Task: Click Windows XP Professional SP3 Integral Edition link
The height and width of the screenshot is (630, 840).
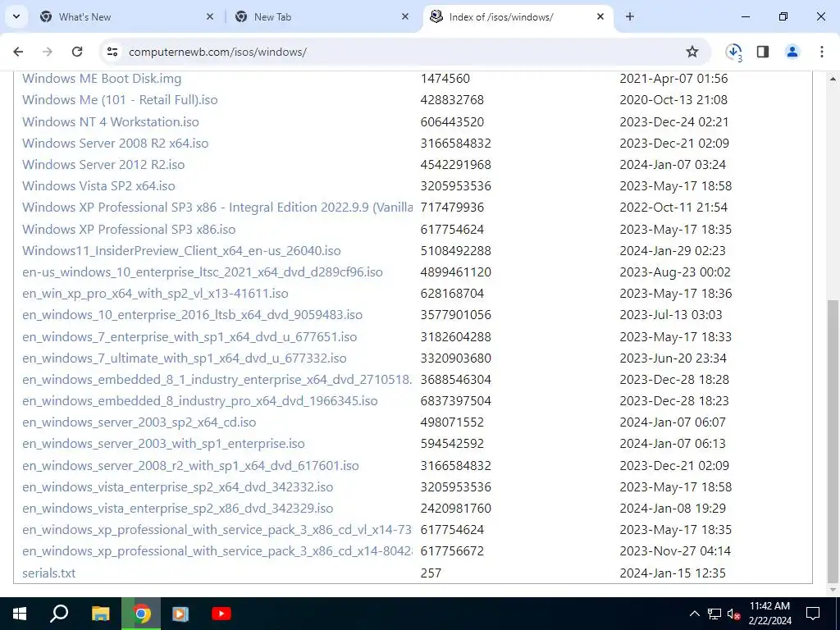Action: [x=217, y=208]
